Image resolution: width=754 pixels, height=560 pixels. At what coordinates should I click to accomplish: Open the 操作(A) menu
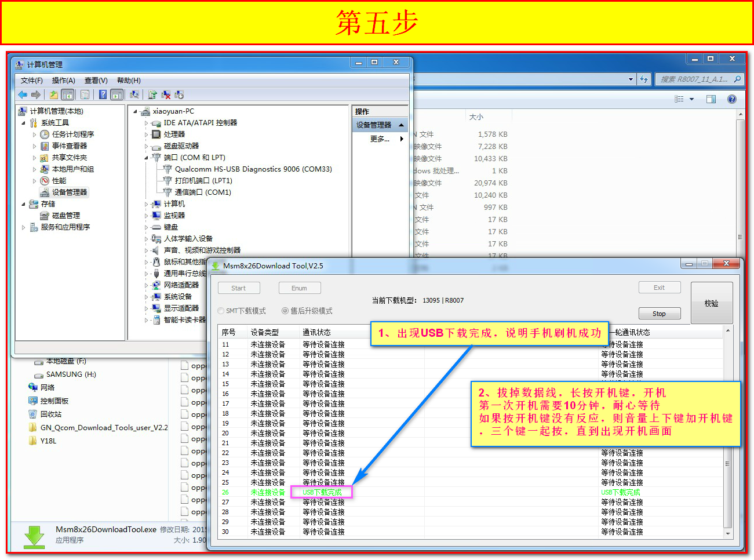64,81
